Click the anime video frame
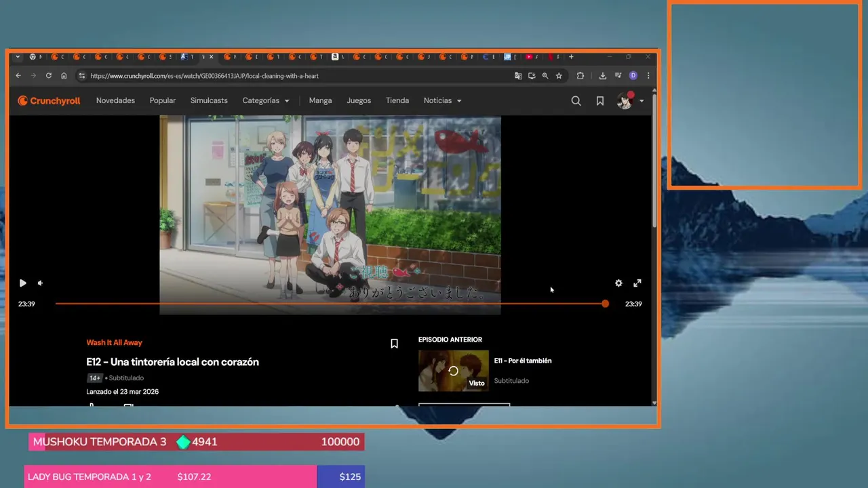This screenshot has height=488, width=868. coord(330,215)
